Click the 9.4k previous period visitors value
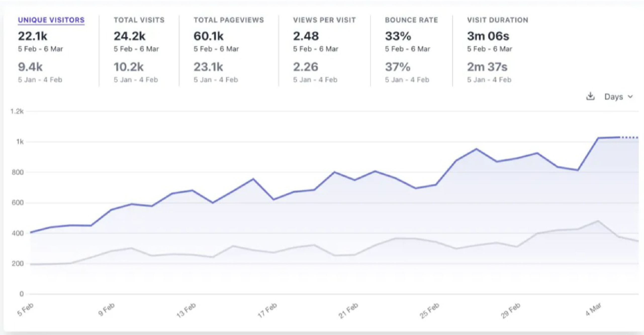Screen dimensions: 644x335 point(30,67)
